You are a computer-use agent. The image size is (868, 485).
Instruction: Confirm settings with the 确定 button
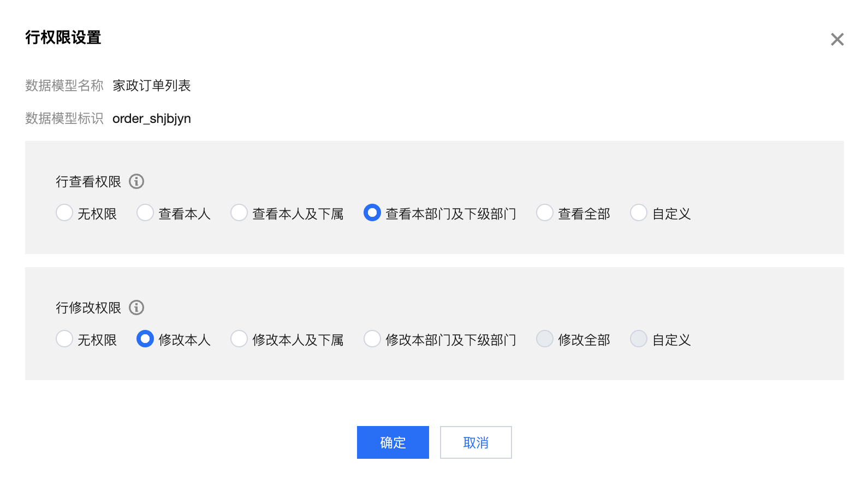coord(393,442)
